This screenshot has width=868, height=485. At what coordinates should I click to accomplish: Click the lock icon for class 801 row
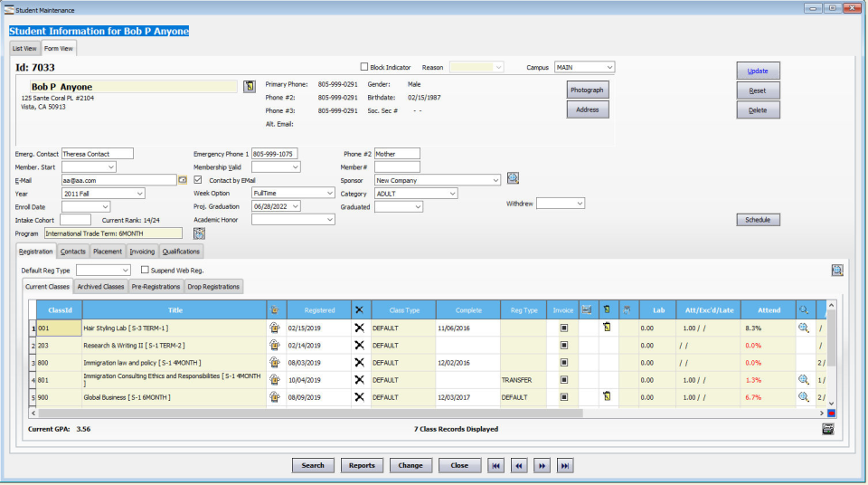pos(275,380)
